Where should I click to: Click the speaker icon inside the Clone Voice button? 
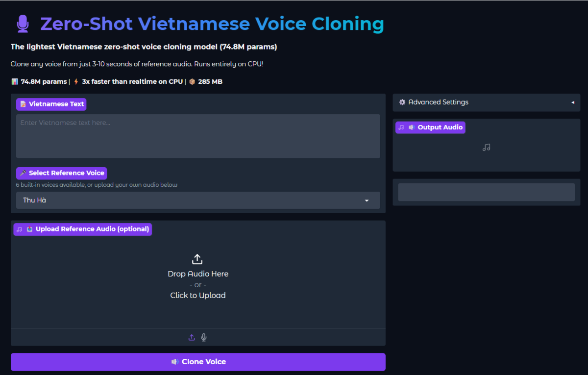pyautogui.click(x=175, y=361)
